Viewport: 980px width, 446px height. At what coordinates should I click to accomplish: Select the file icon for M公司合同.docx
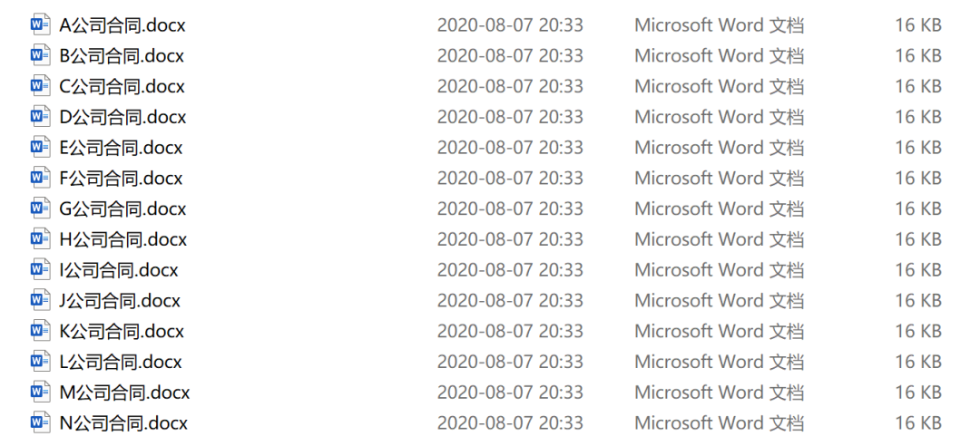pos(41,393)
